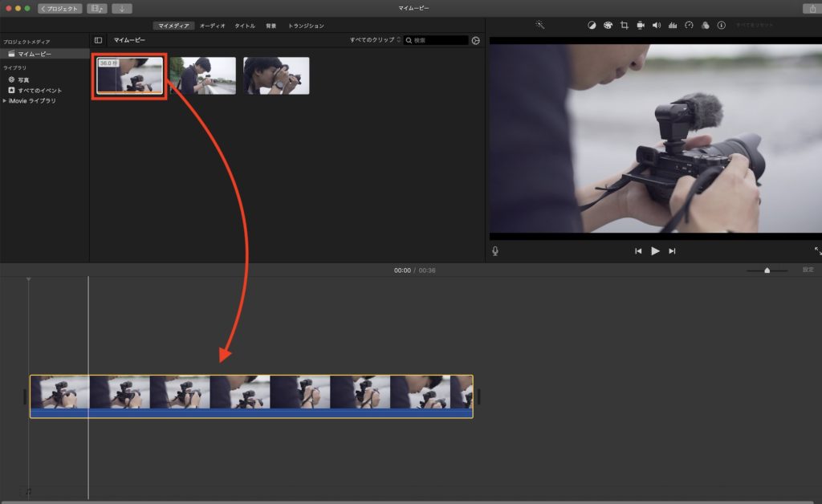Screen dimensions: 822x504
Task: Click the magic wand auto-enhance icon
Action: (x=540, y=25)
